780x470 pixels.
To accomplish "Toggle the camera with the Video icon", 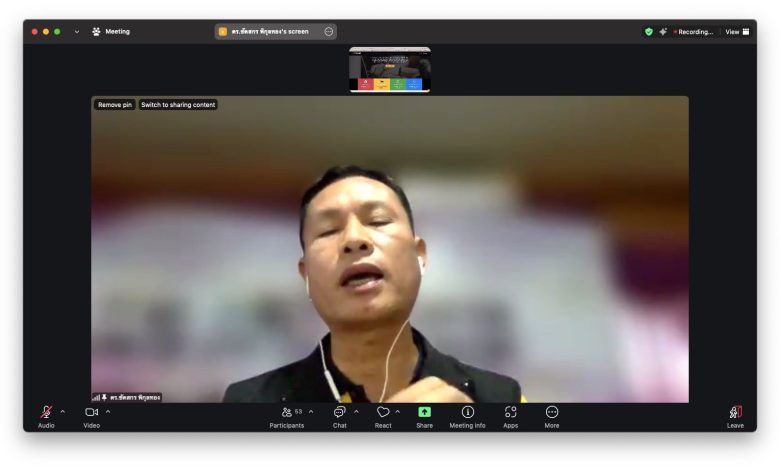I will [x=91, y=412].
